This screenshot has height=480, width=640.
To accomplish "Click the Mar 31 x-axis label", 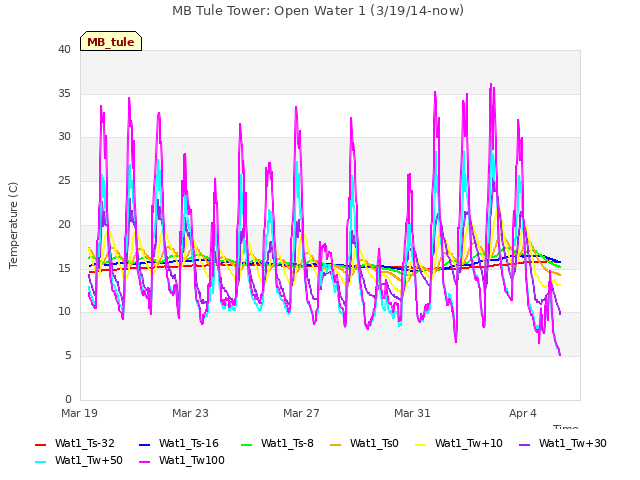I will click(412, 413).
